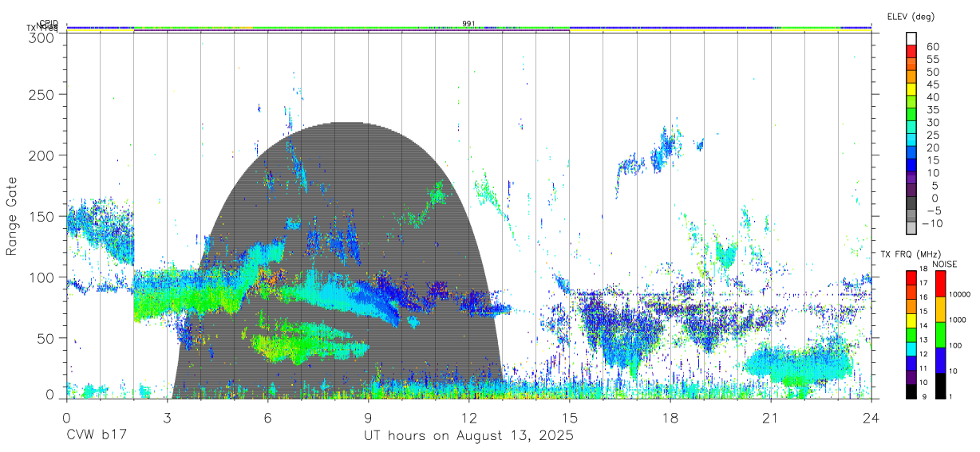Click the red segment of ELEV color bar
The image size is (980, 452).
(x=911, y=51)
